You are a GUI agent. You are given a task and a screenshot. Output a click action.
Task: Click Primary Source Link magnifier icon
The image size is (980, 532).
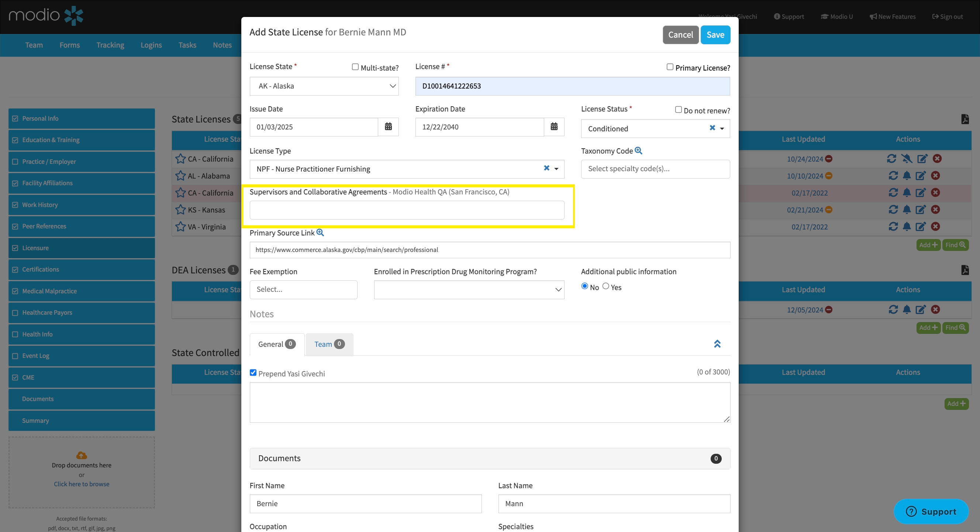[320, 232]
